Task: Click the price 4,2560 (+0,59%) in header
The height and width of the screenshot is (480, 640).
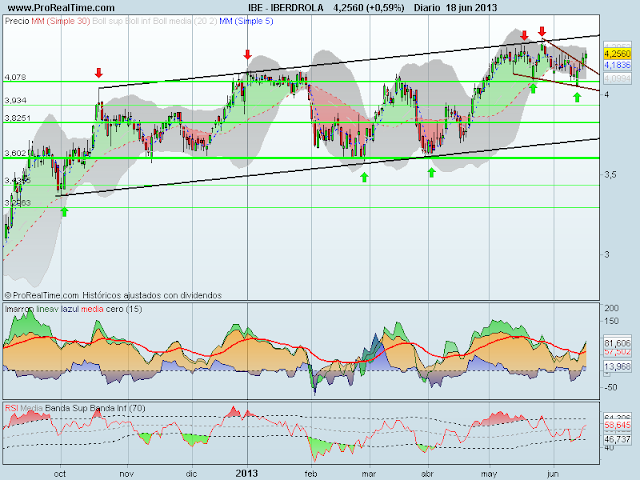Action: point(369,8)
